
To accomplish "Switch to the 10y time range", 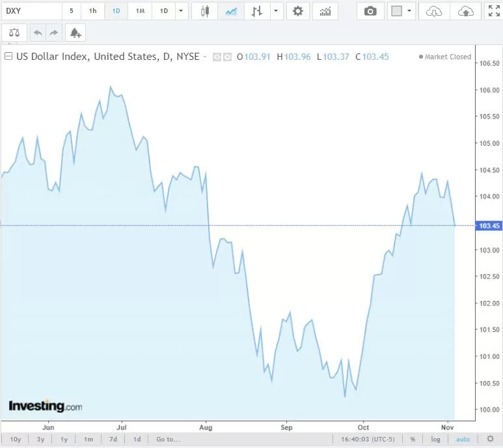I will click(x=16, y=439).
